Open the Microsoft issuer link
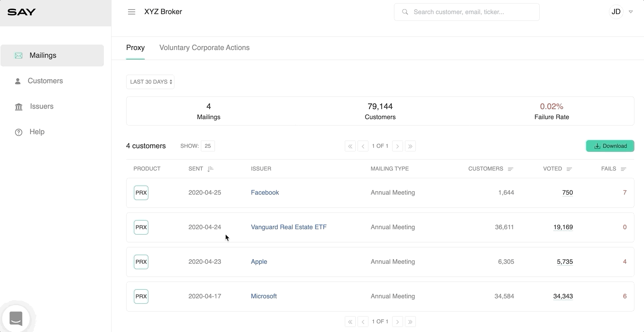The height and width of the screenshot is (332, 644). pyautogui.click(x=264, y=297)
